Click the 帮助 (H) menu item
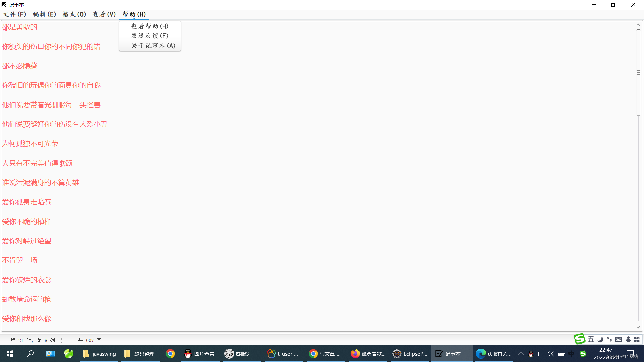Image resolution: width=644 pixels, height=362 pixels. coord(133,14)
